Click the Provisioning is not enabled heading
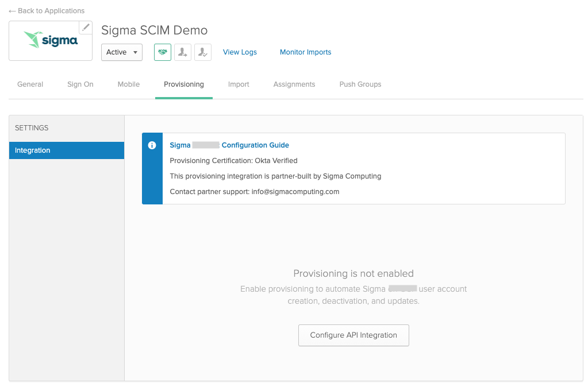This screenshot has width=588, height=387. pos(353,273)
